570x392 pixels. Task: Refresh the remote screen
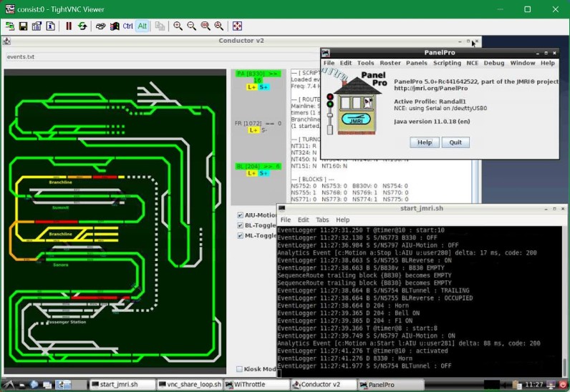(82, 26)
